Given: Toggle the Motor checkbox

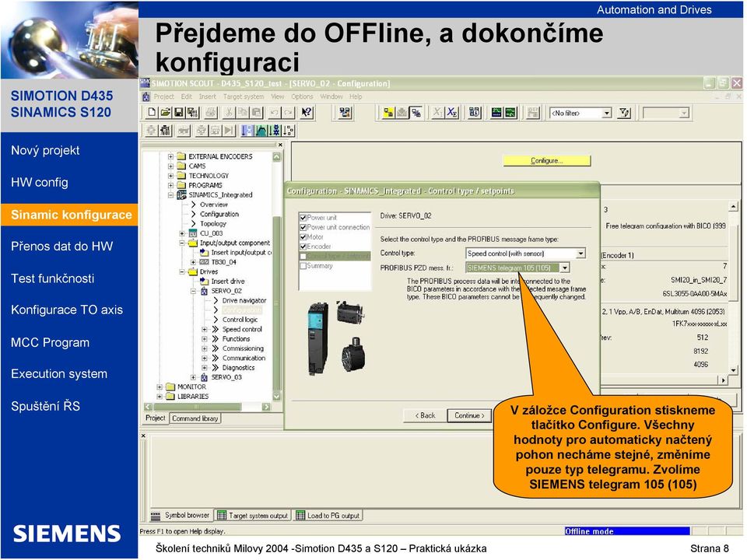Looking at the screenshot, I should [303, 237].
